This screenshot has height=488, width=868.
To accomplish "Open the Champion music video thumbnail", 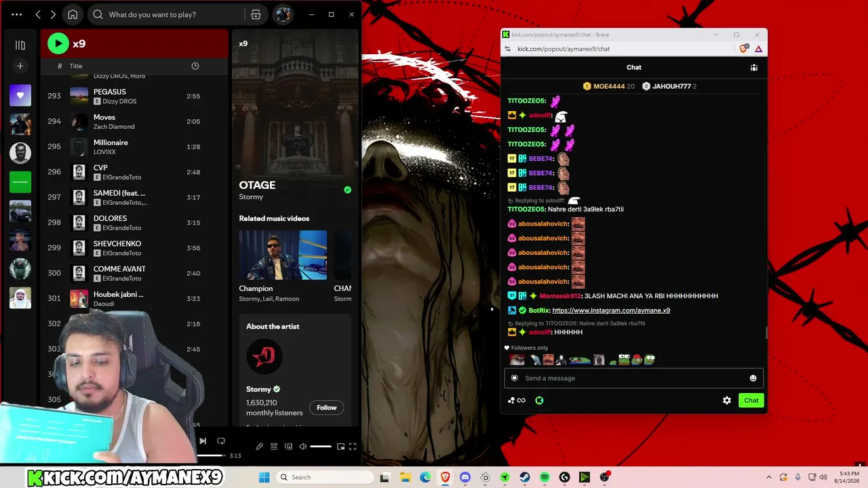I will coord(283,255).
